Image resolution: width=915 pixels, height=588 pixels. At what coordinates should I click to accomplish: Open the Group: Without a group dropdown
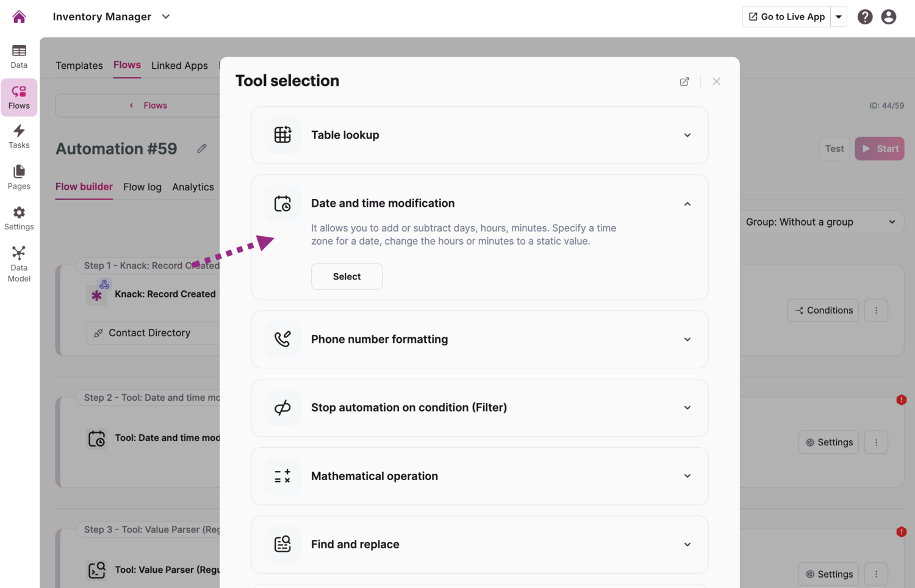click(820, 222)
